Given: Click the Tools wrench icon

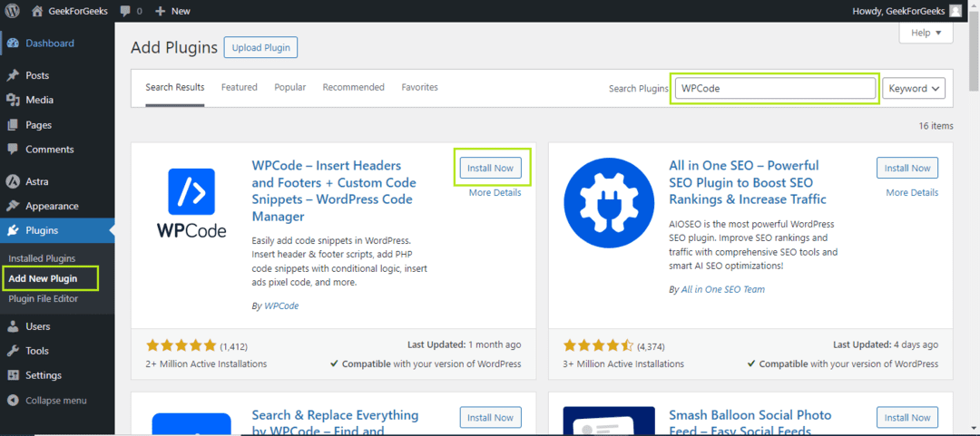Looking at the screenshot, I should click(x=13, y=351).
